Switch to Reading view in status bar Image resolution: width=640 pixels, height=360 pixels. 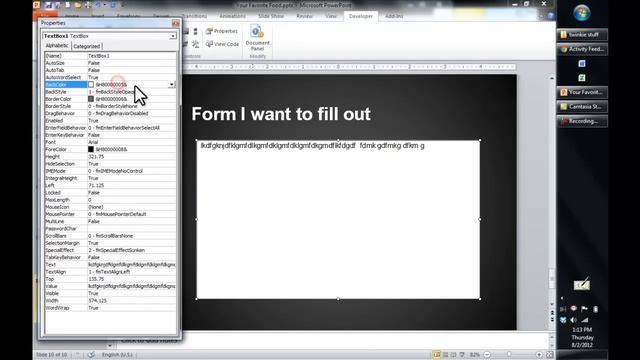click(x=453, y=355)
